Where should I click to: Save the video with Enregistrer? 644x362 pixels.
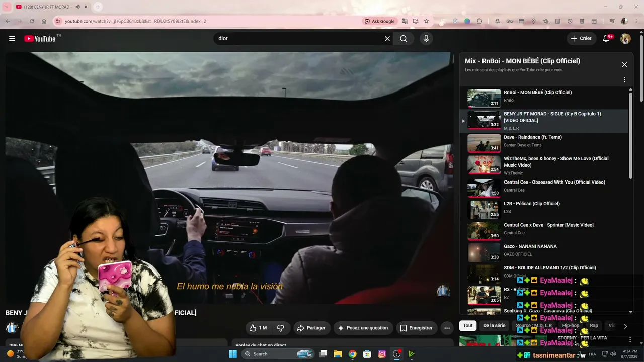(416, 328)
